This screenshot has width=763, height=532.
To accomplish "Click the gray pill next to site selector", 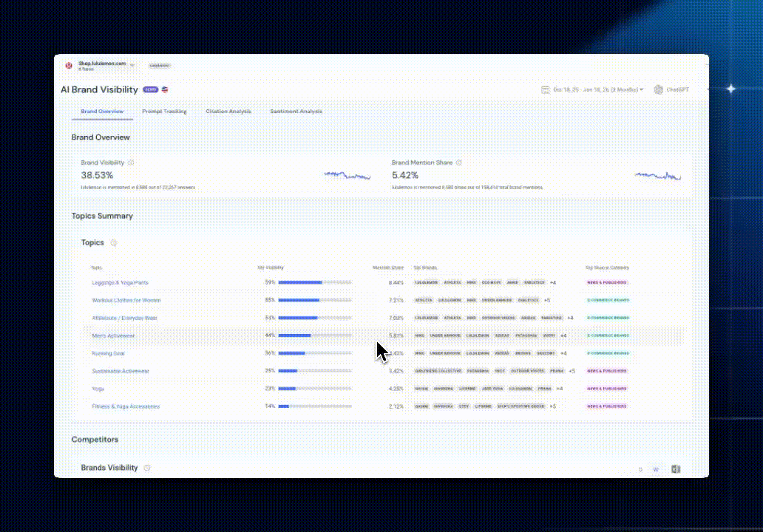I will [160, 66].
